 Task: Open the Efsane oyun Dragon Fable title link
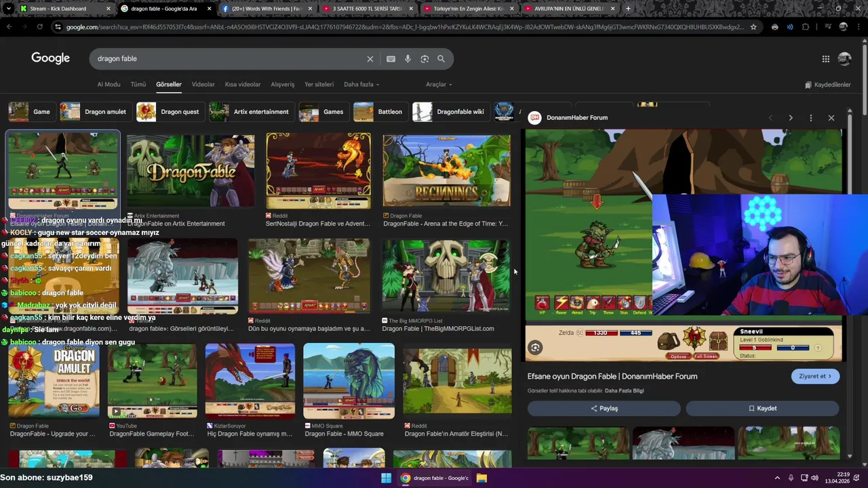tap(612, 376)
